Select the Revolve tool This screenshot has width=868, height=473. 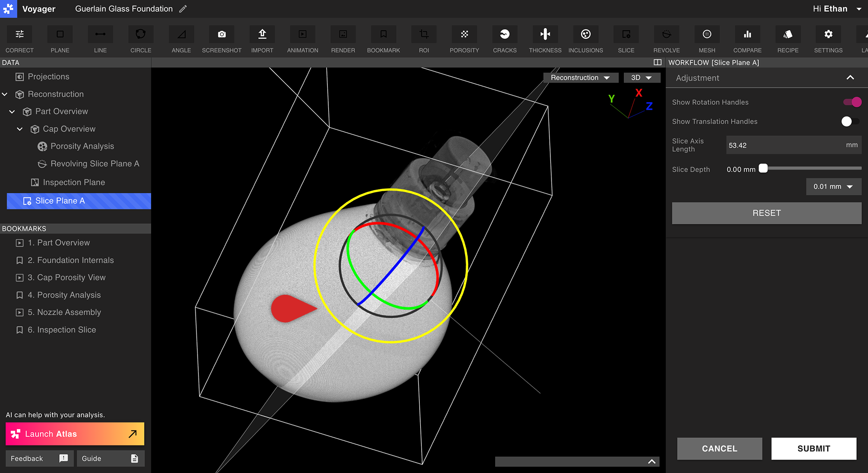point(667,40)
